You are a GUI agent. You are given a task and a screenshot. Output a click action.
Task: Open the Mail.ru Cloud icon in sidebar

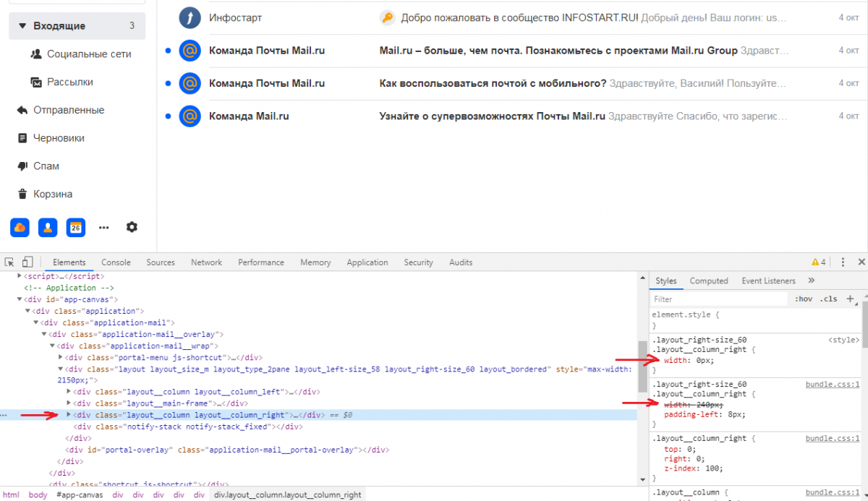tap(20, 227)
